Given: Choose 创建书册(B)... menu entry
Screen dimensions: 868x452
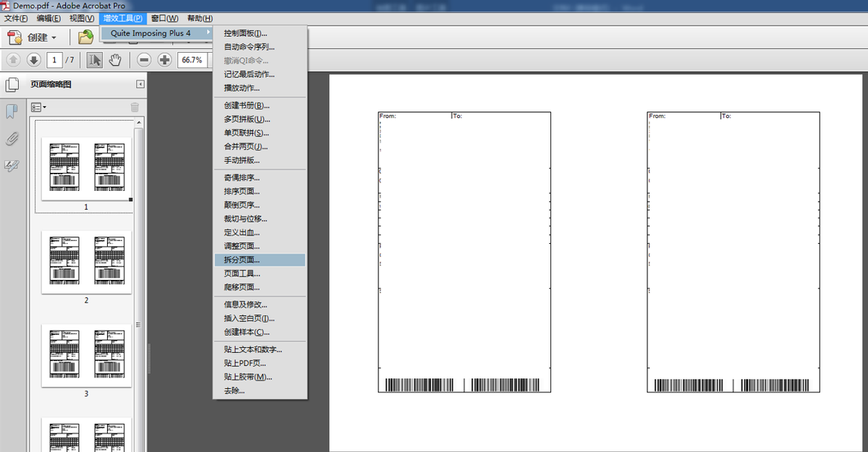Looking at the screenshot, I should coord(260,106).
